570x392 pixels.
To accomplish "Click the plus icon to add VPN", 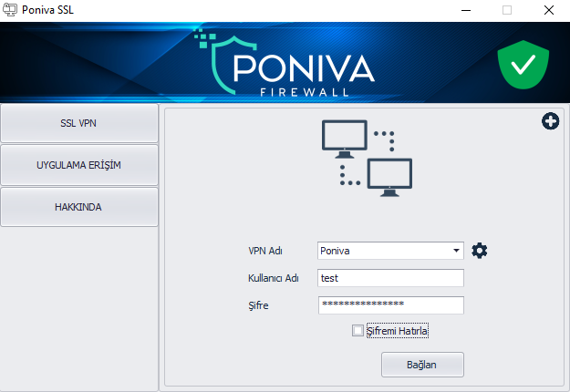I will [550, 121].
